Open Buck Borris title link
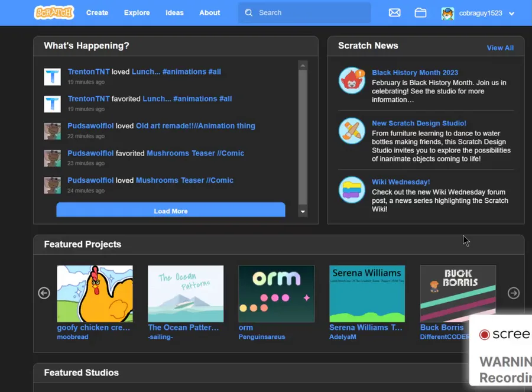This screenshot has width=532, height=392. tap(442, 328)
